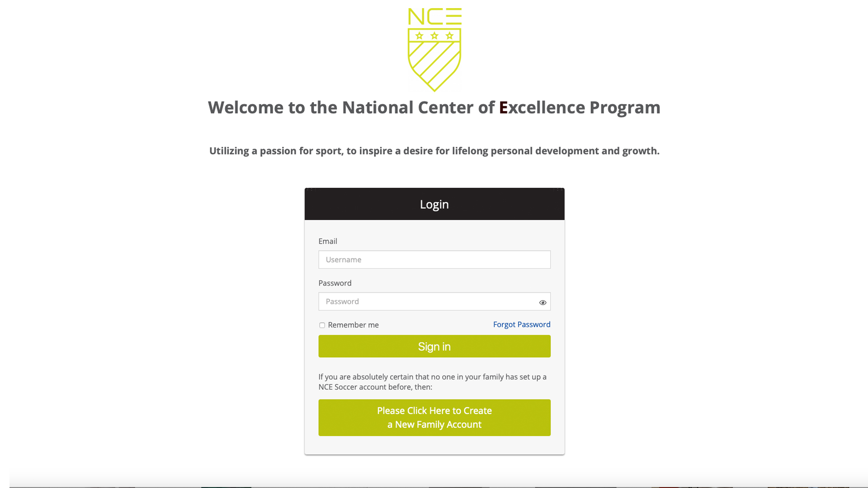Click the middle star on the shield

click(x=434, y=36)
